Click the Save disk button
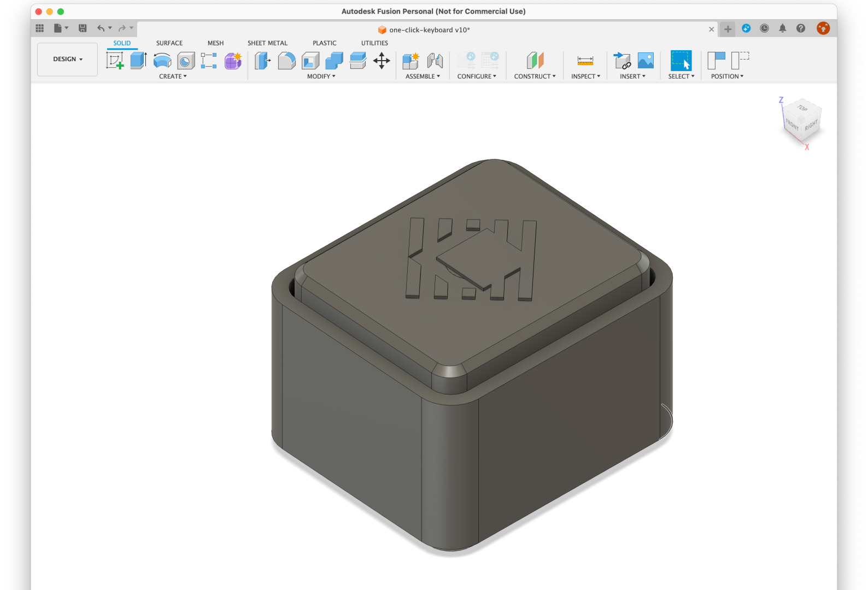This screenshot has width=868, height=590. click(83, 28)
